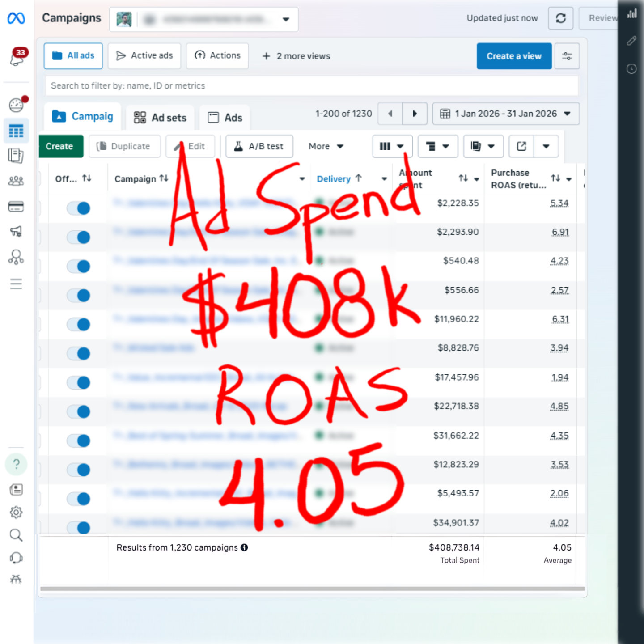Open the More actions dropdown

(x=326, y=146)
